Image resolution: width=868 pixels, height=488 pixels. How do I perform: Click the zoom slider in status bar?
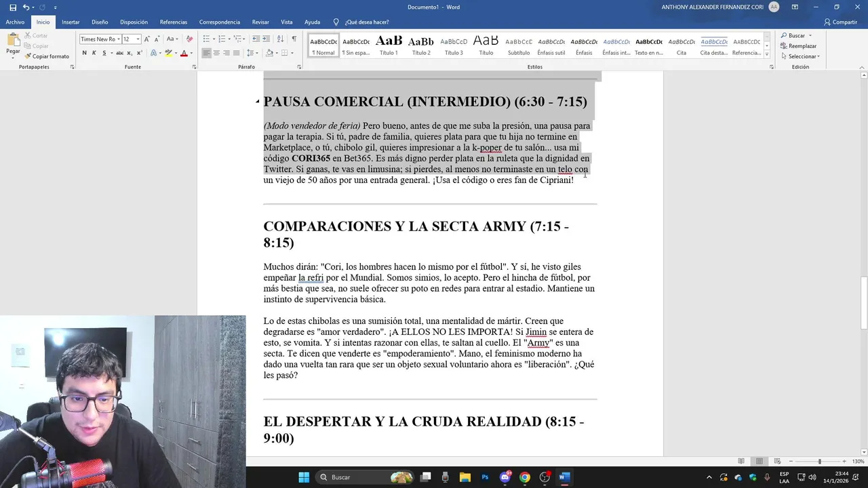820,462
